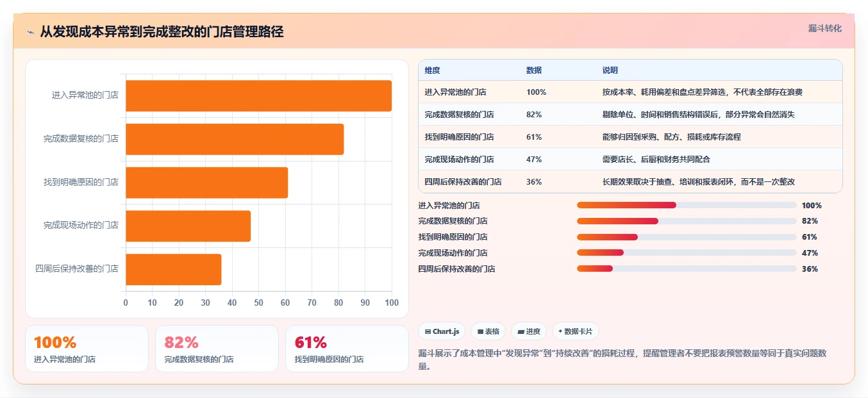Click the chart axis label 完成现场动作的门店
Screen dimensions: 868x398
[x=81, y=226]
